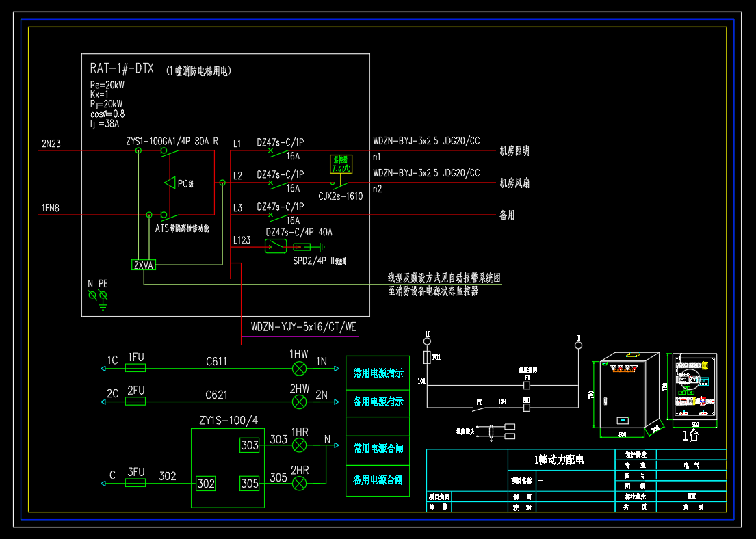Image resolution: width=756 pixels, height=539 pixels.
Task: Select the ZXVA module box
Action: [x=143, y=265]
